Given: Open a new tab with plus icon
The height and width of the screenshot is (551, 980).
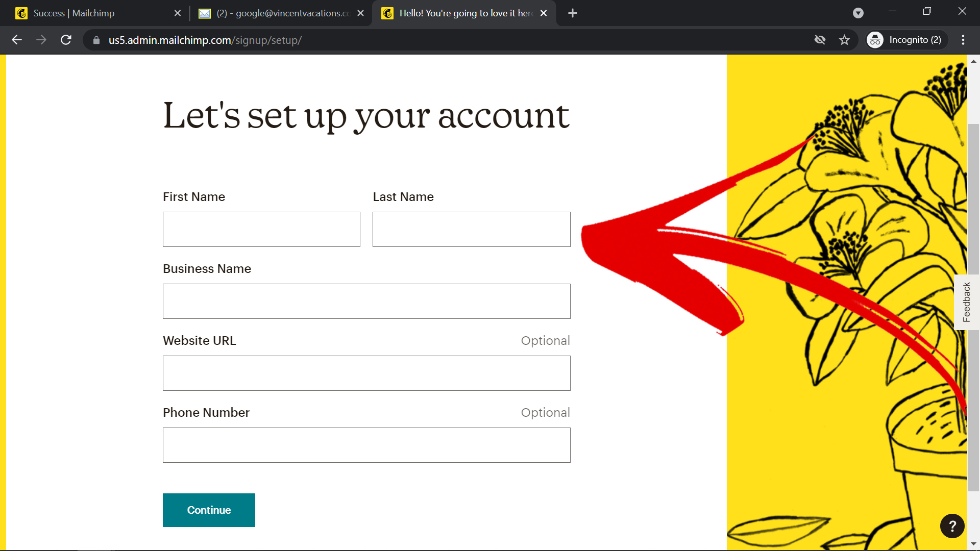Looking at the screenshot, I should (572, 13).
